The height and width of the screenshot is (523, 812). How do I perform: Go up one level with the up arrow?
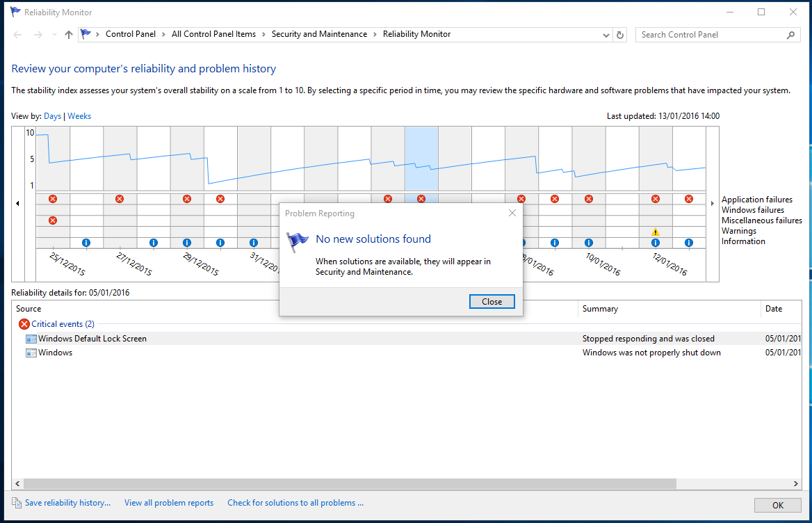tap(68, 35)
